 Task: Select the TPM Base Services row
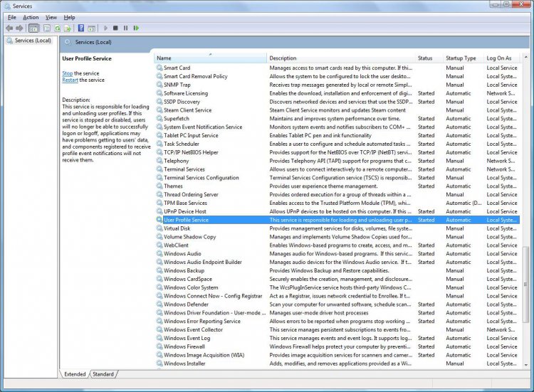coord(337,203)
